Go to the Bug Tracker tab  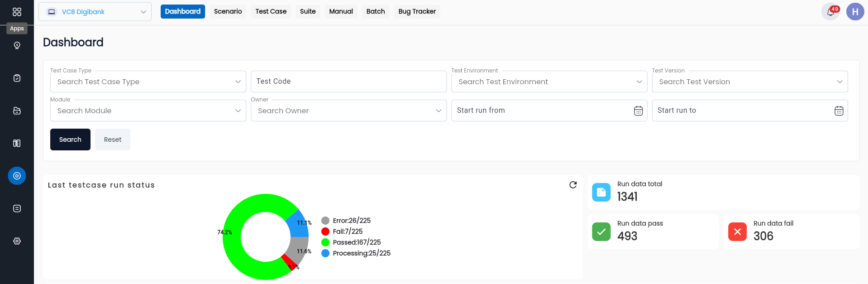pyautogui.click(x=417, y=11)
